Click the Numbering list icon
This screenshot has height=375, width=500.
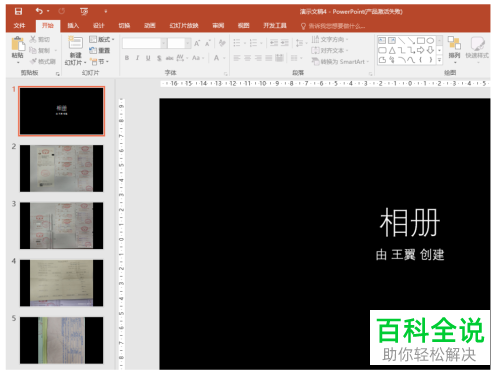coord(253,43)
